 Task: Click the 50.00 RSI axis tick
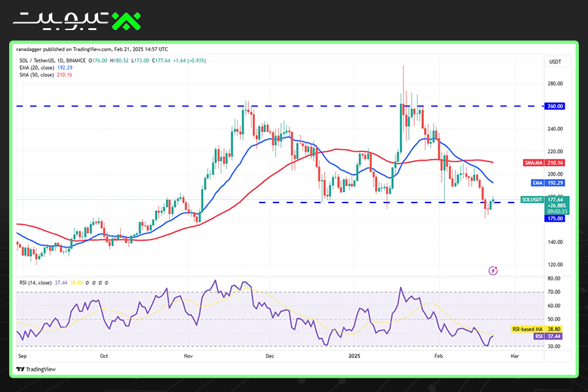click(554, 319)
